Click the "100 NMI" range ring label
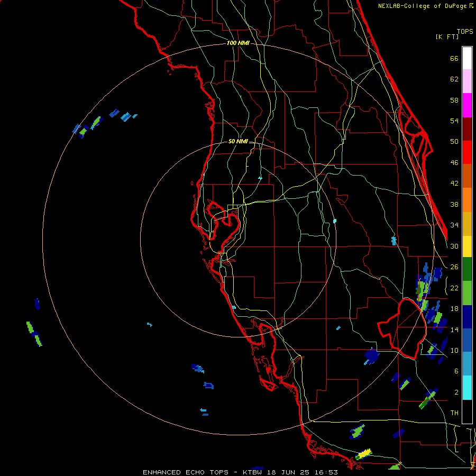The height and width of the screenshot is (476, 476). click(x=238, y=43)
